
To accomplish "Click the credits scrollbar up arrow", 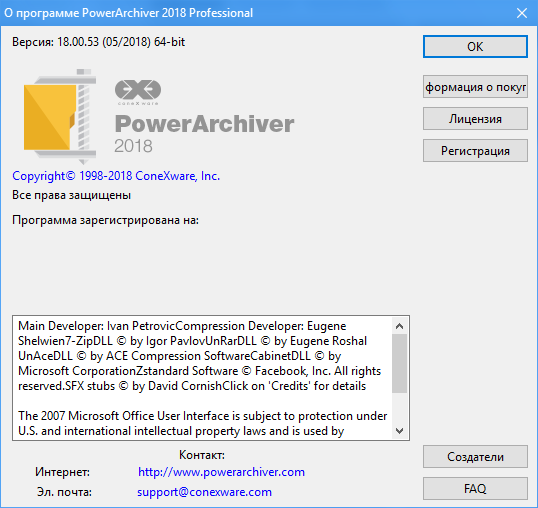I will click(x=399, y=326).
